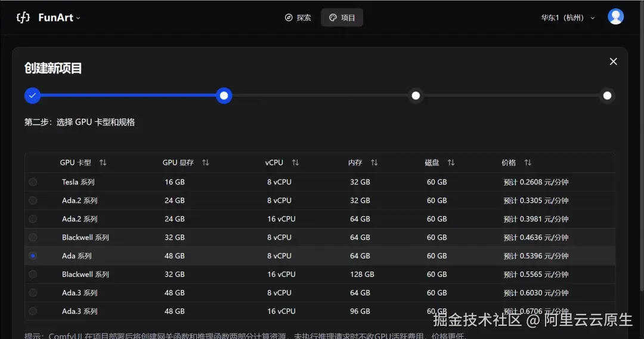Viewport: 644px width, 339px height.
Task: Select Ada.3 系列 96 GB memory radio button
Action: pos(33,311)
